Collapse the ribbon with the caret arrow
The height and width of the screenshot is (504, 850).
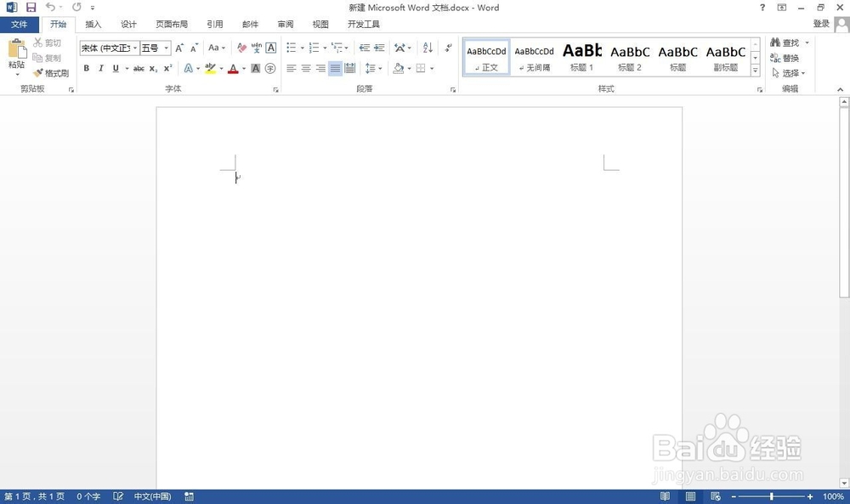tap(841, 89)
